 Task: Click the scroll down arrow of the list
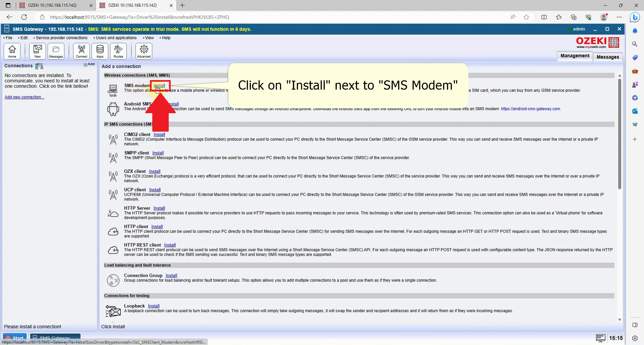[x=620, y=320]
